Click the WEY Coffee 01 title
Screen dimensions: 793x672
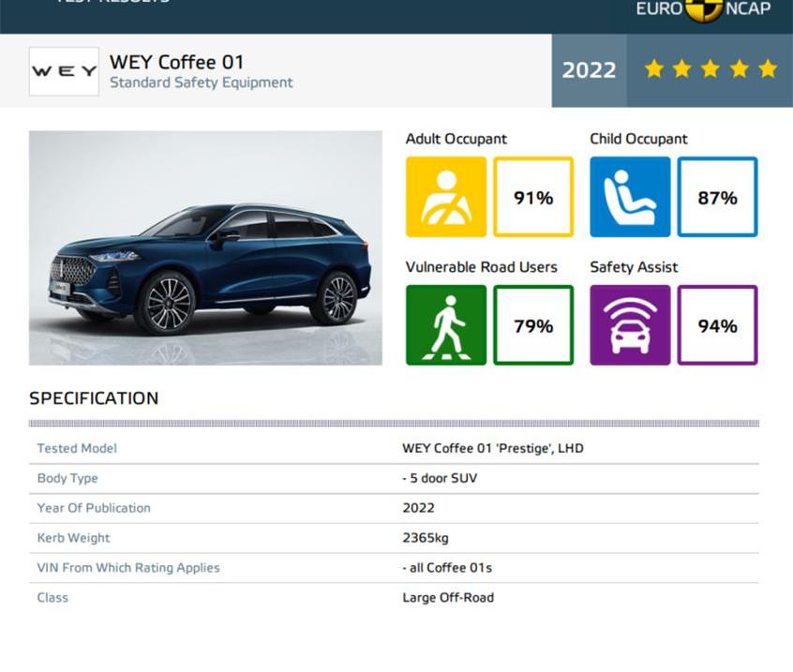coord(177,62)
